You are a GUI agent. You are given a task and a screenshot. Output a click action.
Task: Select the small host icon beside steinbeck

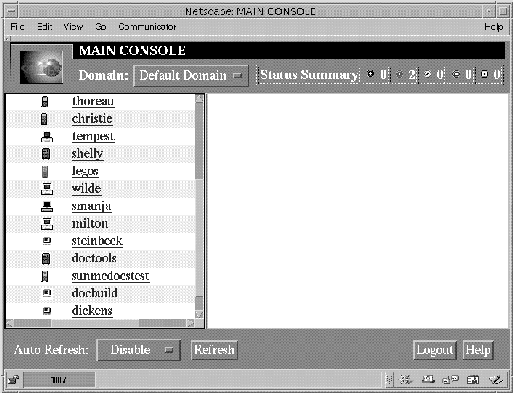coord(47,241)
